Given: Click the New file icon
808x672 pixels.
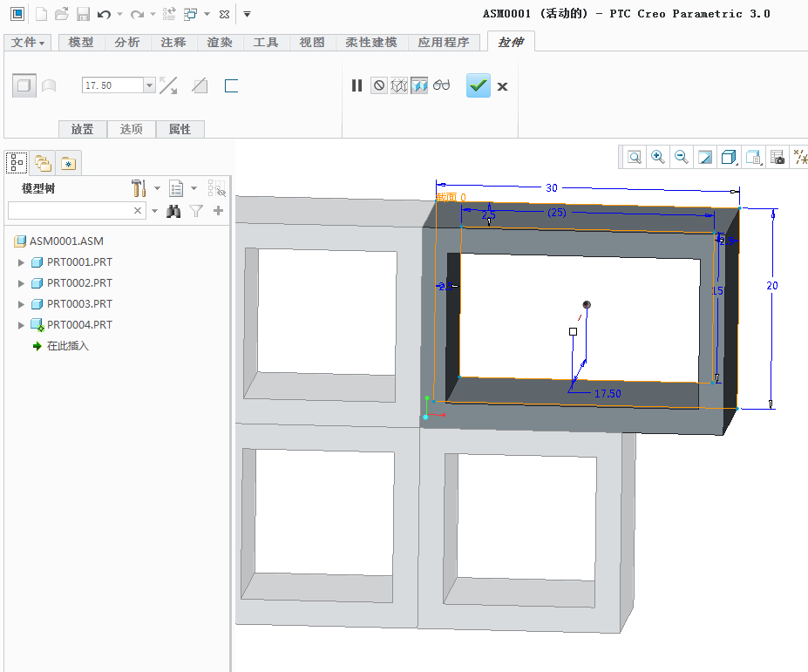Looking at the screenshot, I should point(41,14).
